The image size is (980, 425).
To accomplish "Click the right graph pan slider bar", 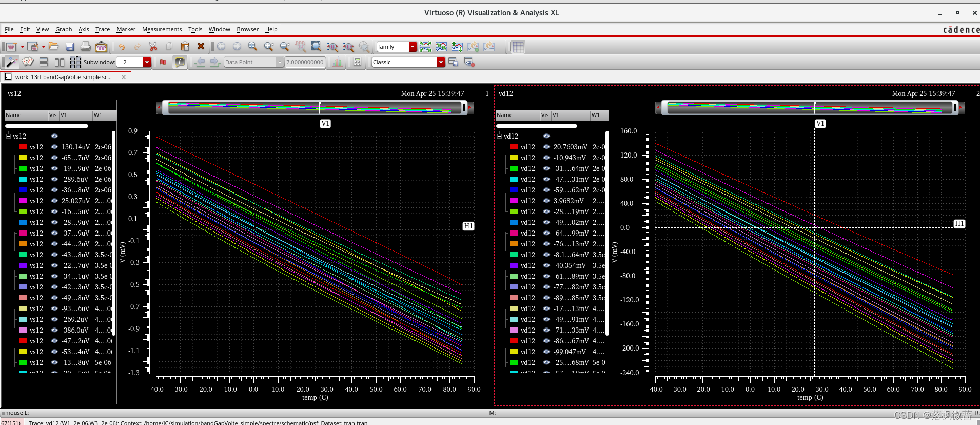I will coord(810,108).
